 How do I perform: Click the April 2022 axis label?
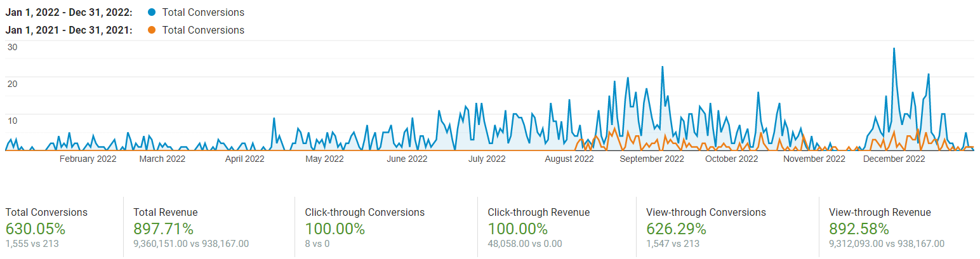[x=244, y=159]
